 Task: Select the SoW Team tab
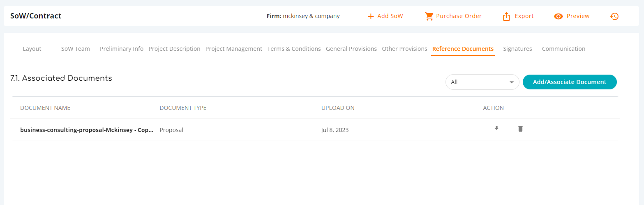click(x=76, y=49)
